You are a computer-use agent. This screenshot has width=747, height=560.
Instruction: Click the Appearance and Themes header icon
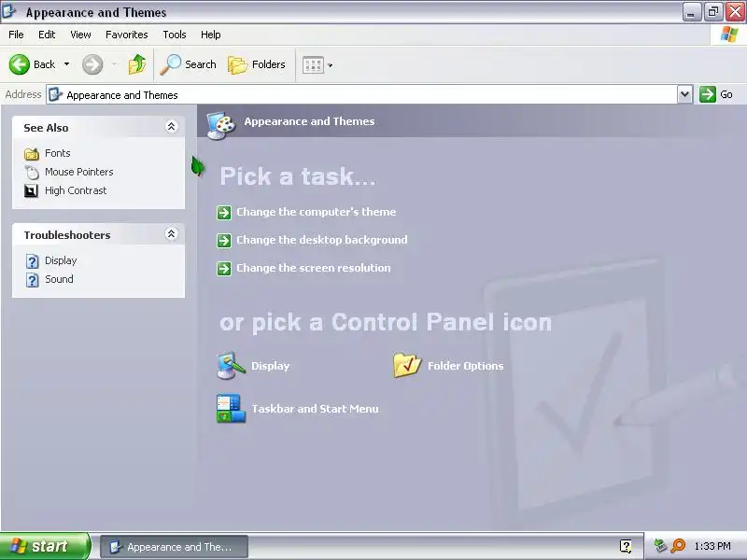221,125
